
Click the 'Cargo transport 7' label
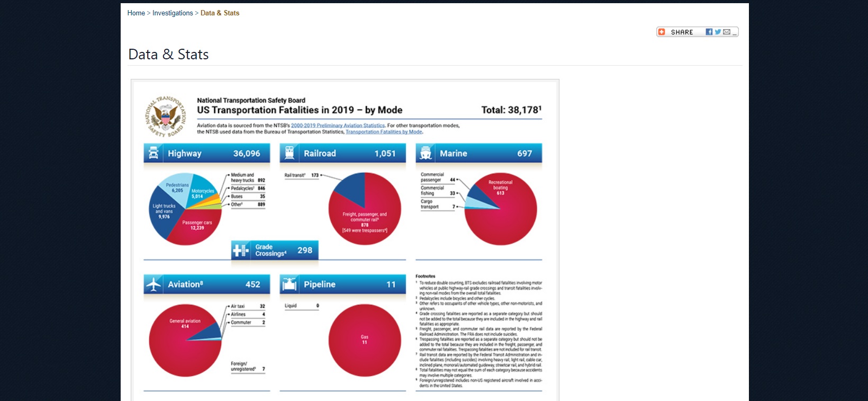point(438,204)
